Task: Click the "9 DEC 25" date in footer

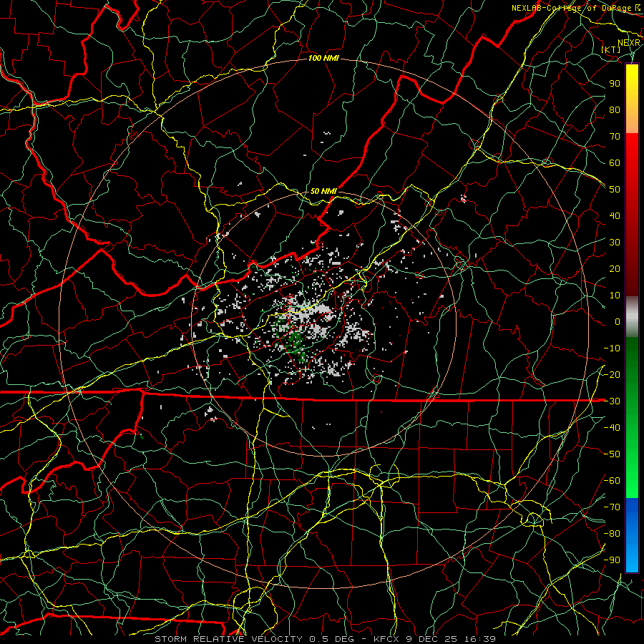Action: pos(431,639)
